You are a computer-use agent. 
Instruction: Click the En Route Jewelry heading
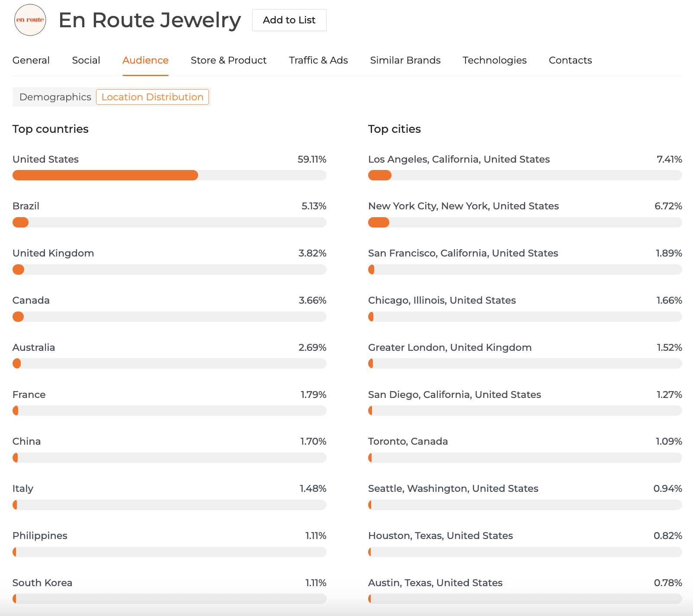[x=150, y=20]
